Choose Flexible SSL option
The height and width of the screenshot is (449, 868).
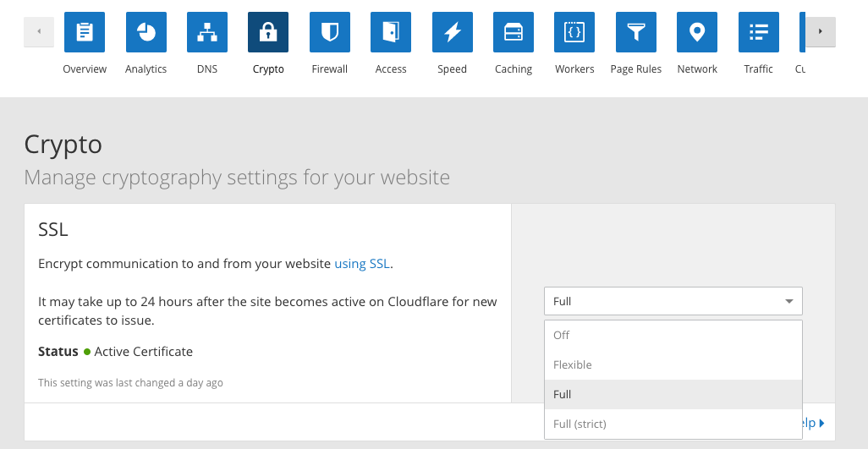[x=573, y=364]
